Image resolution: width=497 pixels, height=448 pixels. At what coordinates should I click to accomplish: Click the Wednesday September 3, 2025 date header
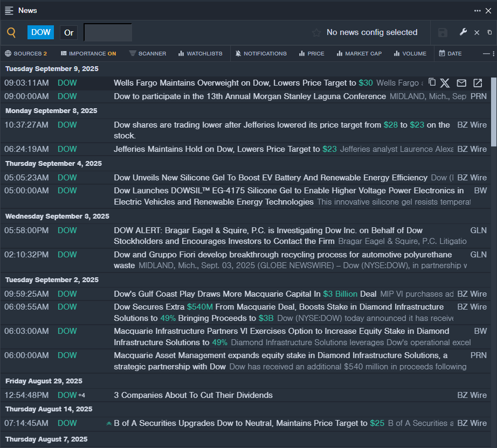click(57, 216)
